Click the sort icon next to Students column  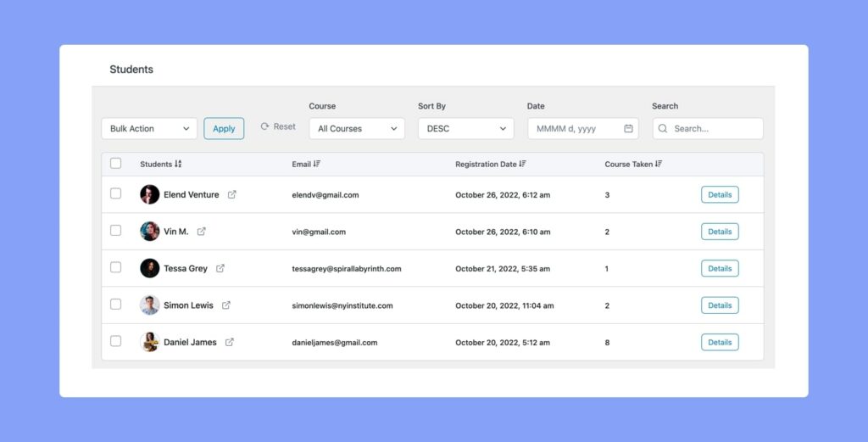[178, 164]
